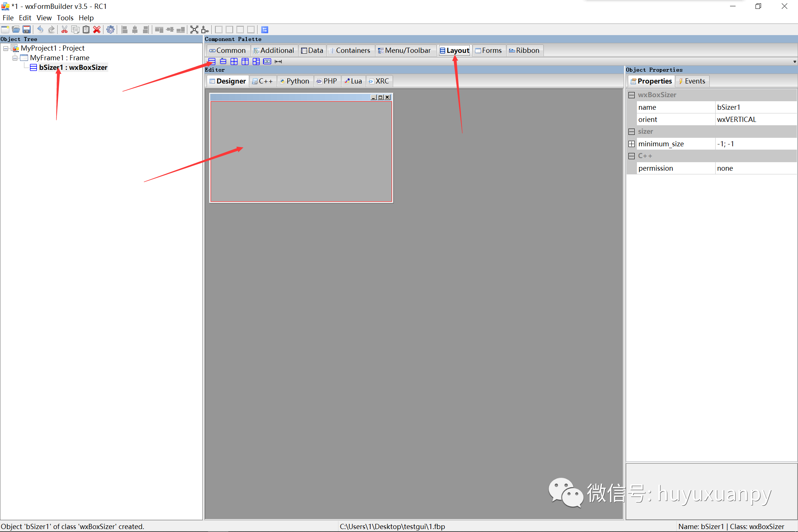Collapse the C++ property category

(632, 156)
